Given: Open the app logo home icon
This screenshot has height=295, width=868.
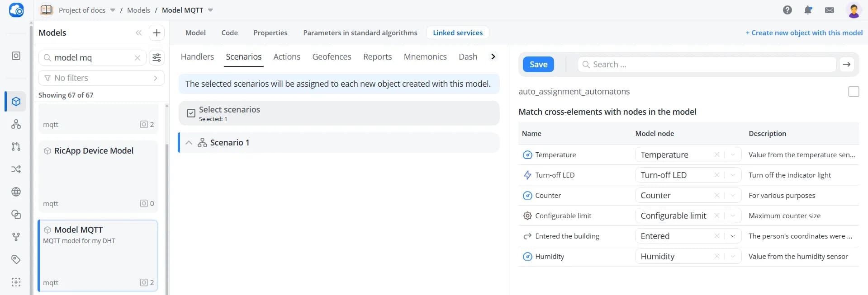Looking at the screenshot, I should (x=16, y=10).
